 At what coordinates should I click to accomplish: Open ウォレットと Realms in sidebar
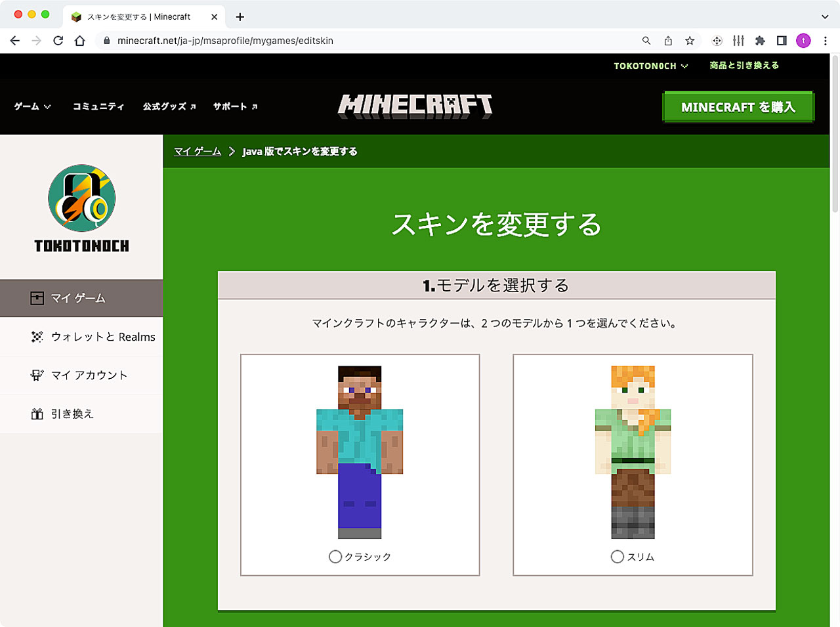point(102,337)
